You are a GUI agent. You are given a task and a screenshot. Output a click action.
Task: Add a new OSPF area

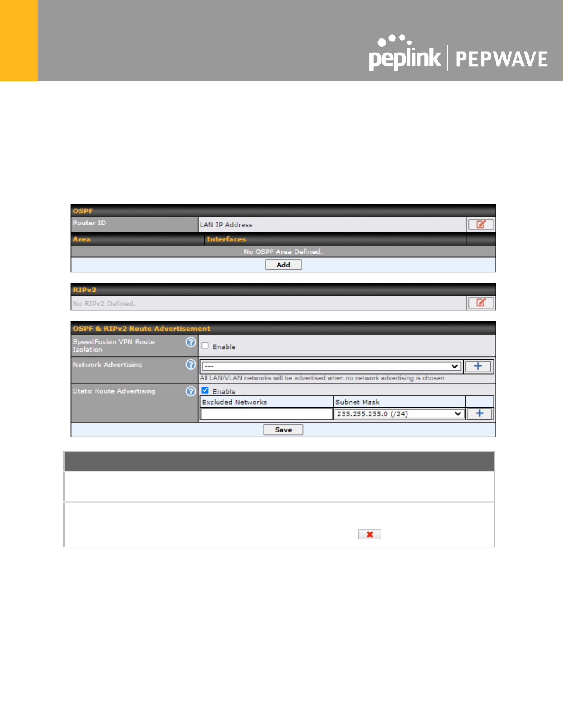click(x=283, y=265)
